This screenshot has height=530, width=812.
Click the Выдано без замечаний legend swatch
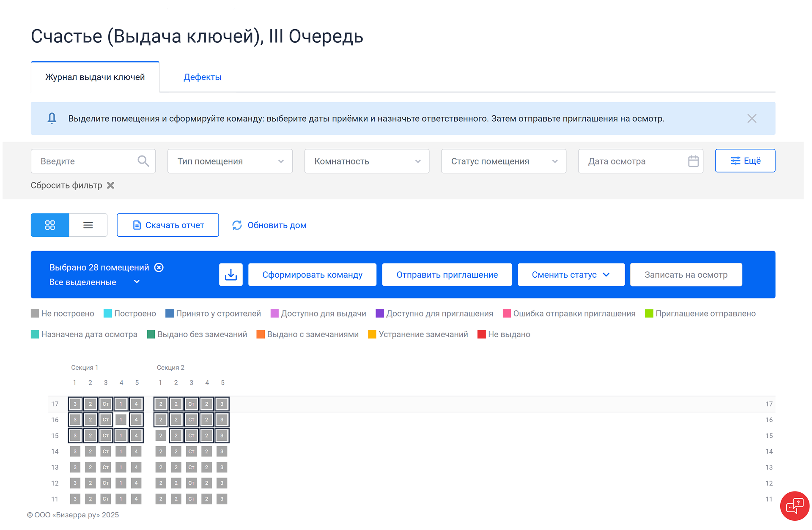(151, 334)
